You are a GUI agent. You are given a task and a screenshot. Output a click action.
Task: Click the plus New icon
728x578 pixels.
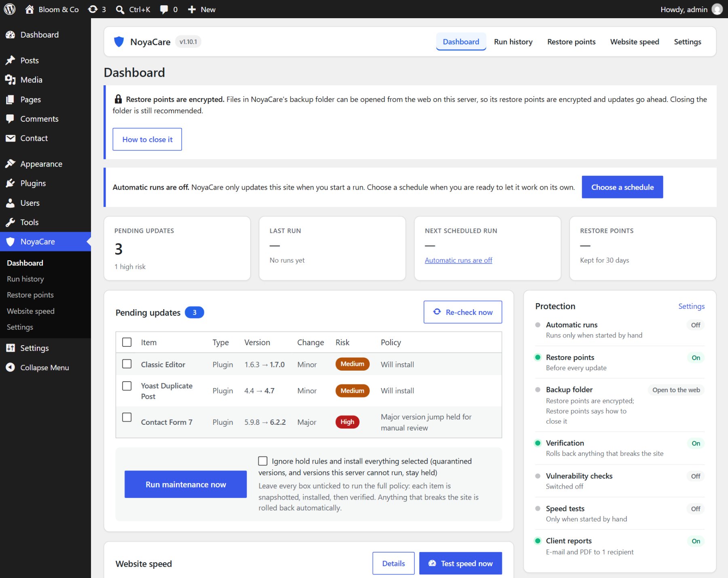tap(192, 9)
